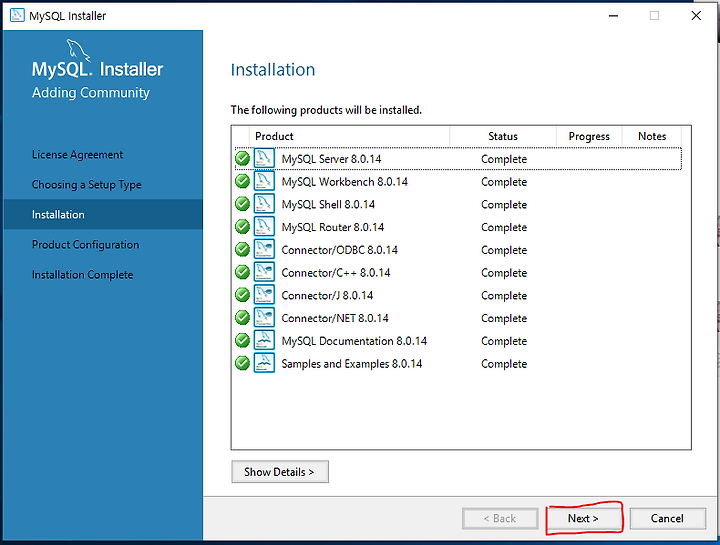Click the Samples and Examples 8.0.14 product icon
This screenshot has height=545, width=720.
pyautogui.click(x=264, y=363)
